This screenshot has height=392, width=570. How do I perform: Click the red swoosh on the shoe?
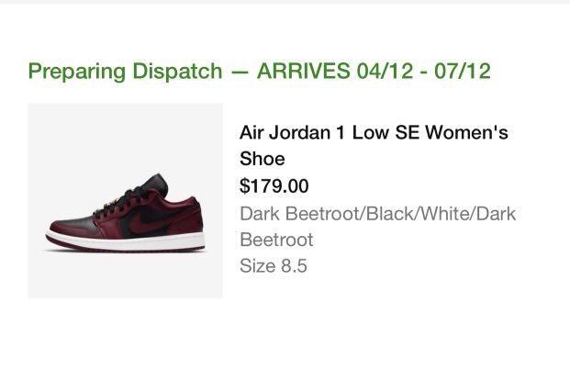click(x=151, y=222)
